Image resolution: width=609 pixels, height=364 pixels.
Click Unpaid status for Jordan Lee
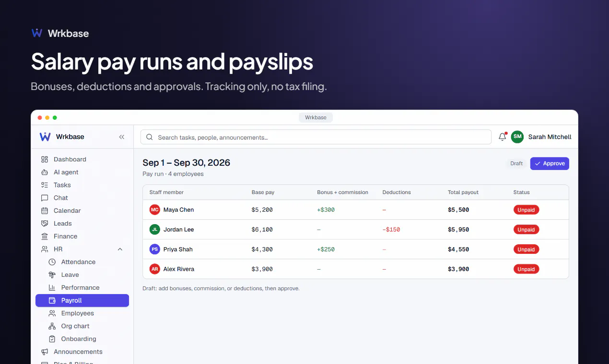(x=526, y=230)
